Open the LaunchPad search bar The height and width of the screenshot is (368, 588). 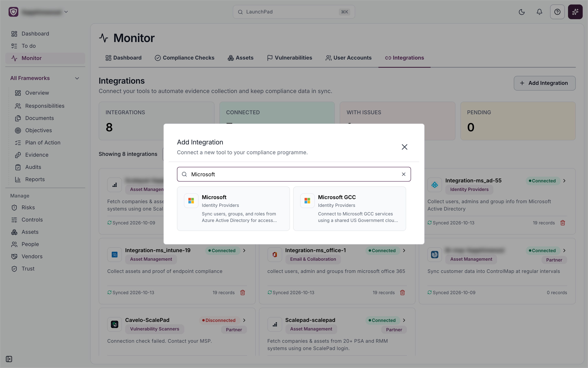294,12
